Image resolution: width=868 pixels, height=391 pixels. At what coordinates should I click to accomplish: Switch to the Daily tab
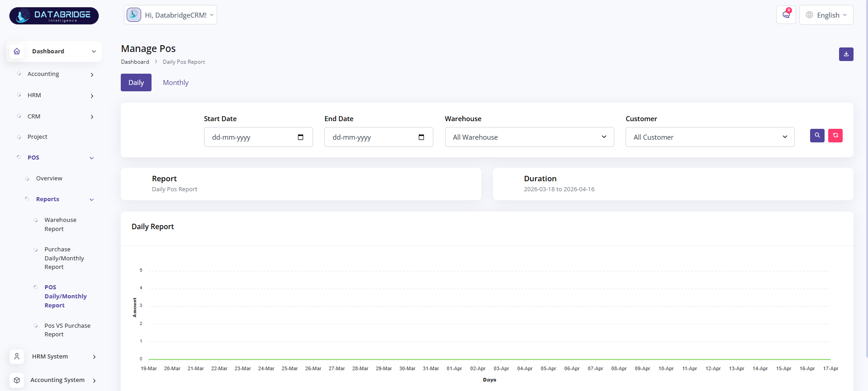click(136, 83)
